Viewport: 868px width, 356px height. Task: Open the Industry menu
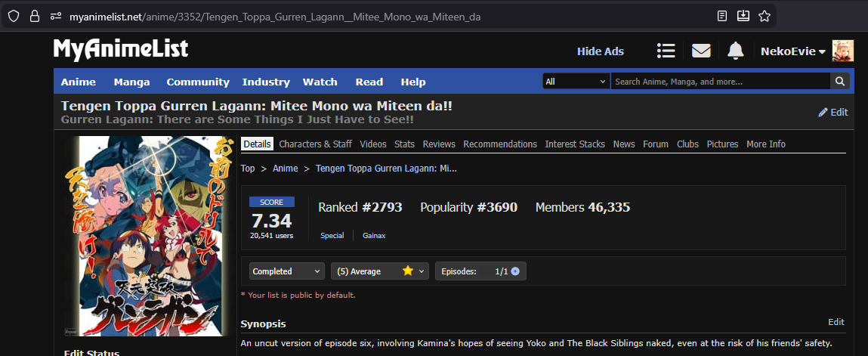266,82
